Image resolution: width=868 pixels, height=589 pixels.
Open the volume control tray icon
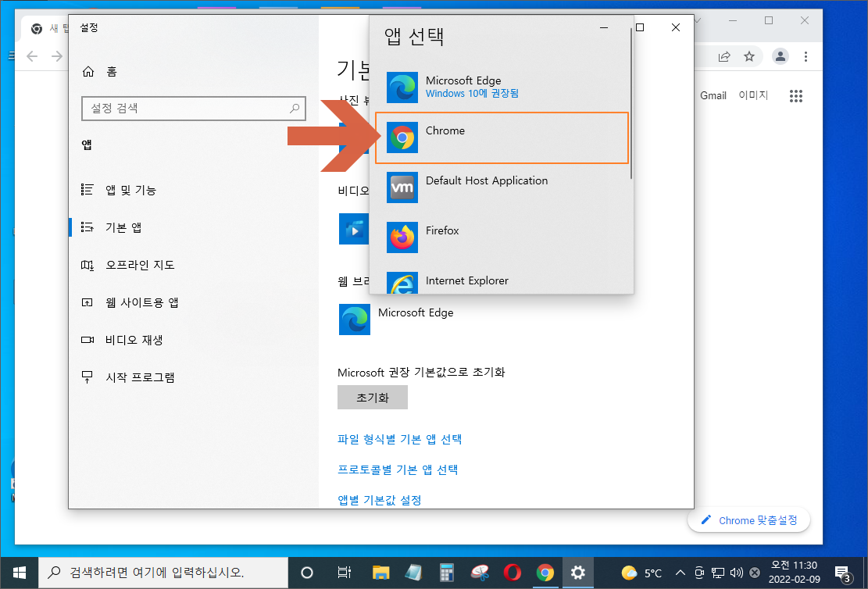pyautogui.click(x=736, y=573)
